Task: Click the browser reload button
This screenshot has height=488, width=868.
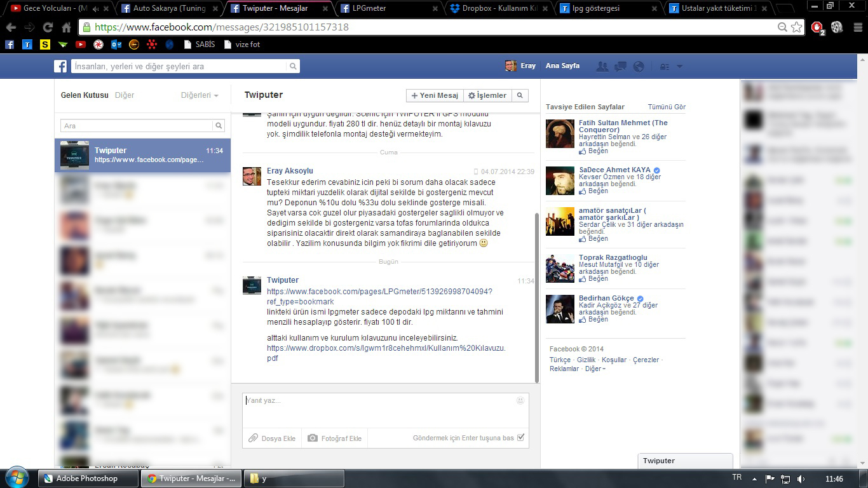Action: pyautogui.click(x=48, y=27)
